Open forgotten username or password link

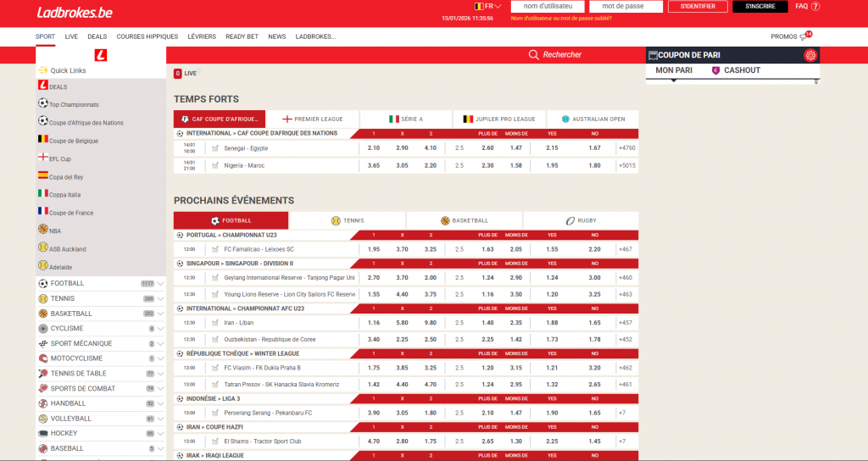(561, 19)
